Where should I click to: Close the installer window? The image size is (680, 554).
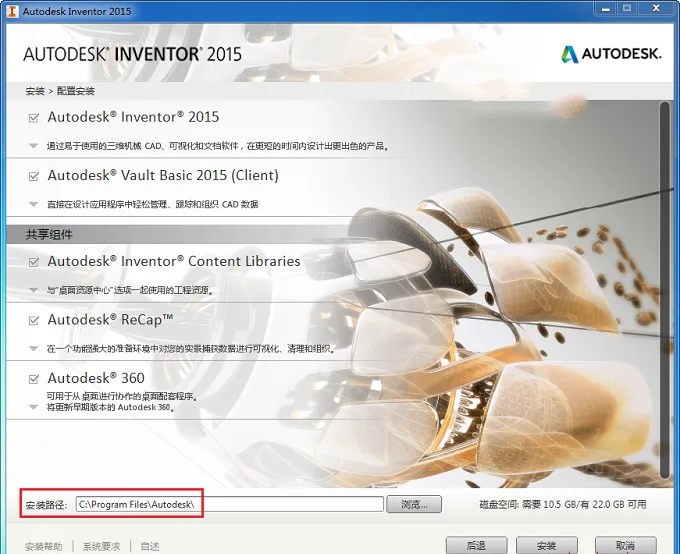coord(656,9)
